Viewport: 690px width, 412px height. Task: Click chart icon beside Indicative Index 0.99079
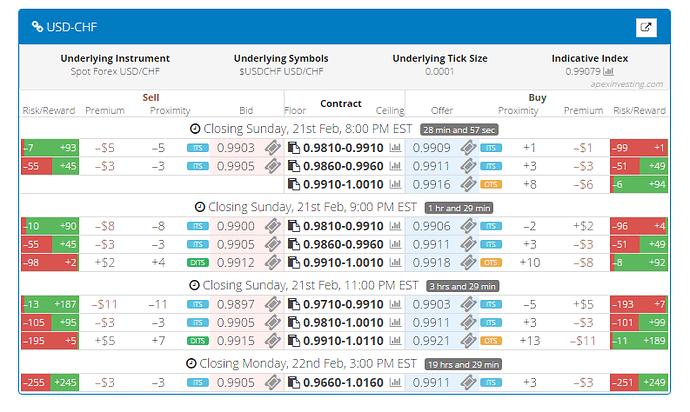click(x=608, y=72)
